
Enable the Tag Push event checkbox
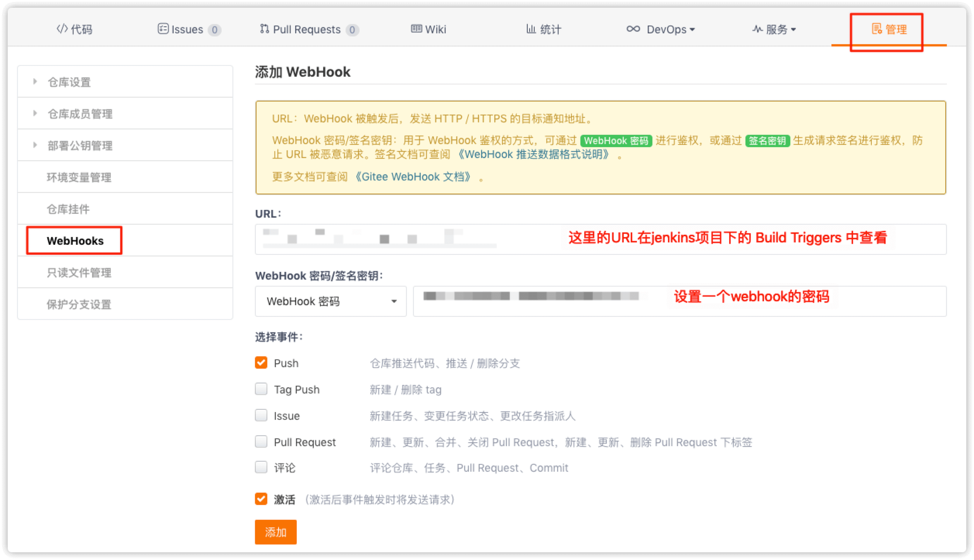[x=261, y=389]
